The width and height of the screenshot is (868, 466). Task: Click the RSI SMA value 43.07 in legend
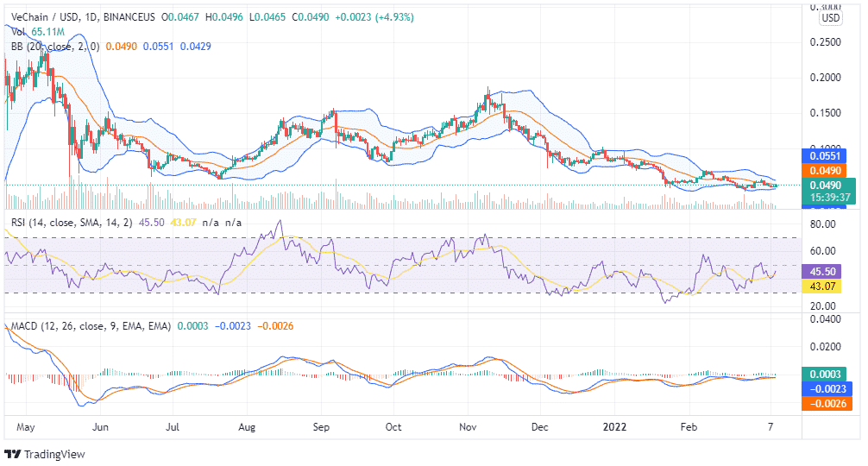tap(183, 223)
